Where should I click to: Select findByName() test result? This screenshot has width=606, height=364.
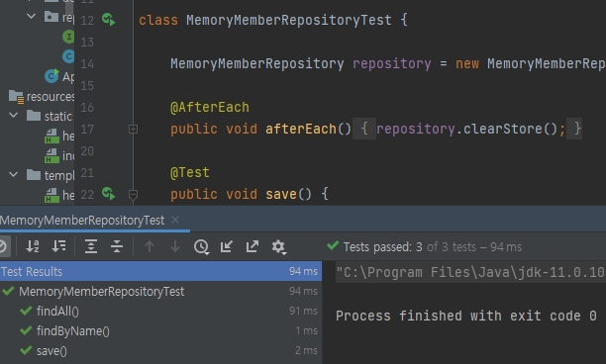pos(160,331)
